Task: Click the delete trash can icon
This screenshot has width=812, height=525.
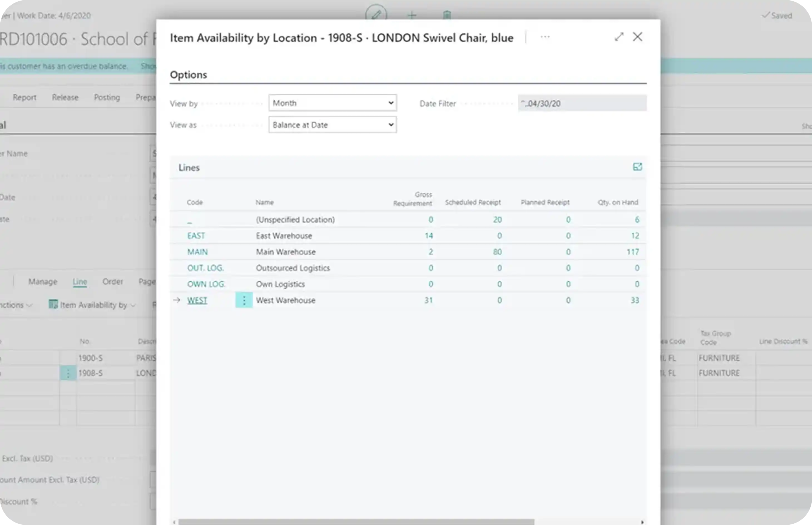Action: pos(447,15)
